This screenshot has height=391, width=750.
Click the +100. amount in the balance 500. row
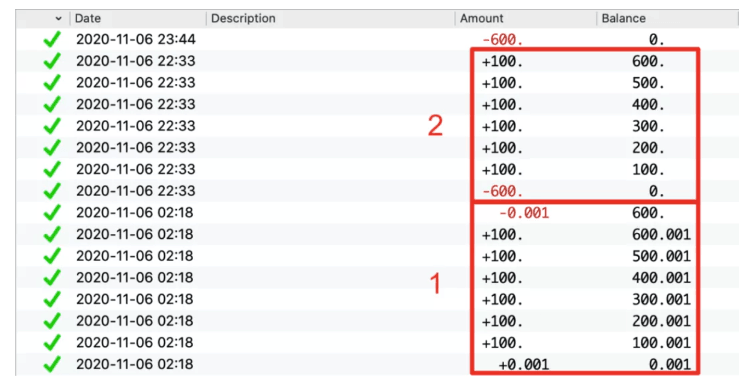point(502,83)
